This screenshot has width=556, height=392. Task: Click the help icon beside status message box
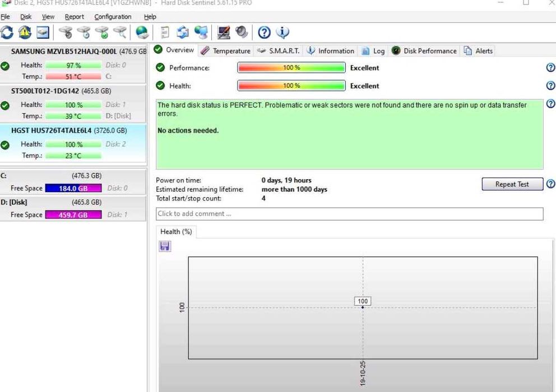(551, 104)
